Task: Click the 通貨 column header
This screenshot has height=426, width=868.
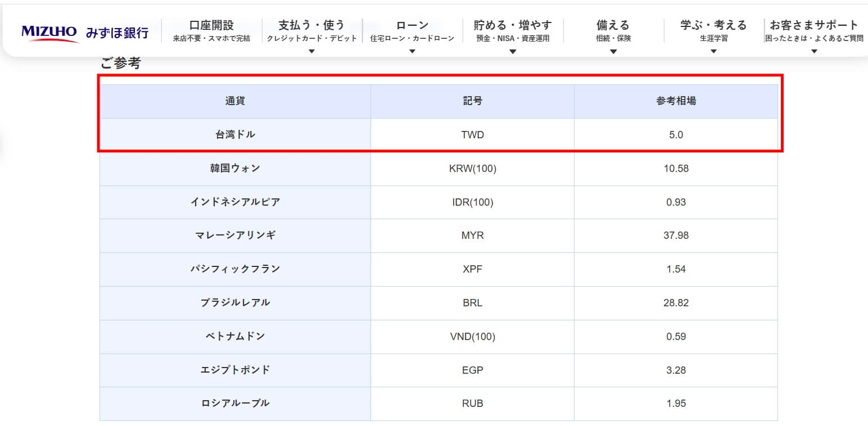Action: [235, 101]
